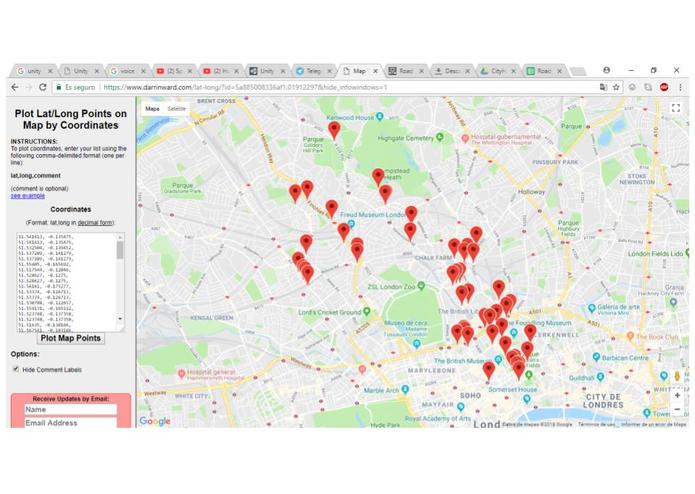
Task: Open the 'see example' link
Action: pos(27,195)
